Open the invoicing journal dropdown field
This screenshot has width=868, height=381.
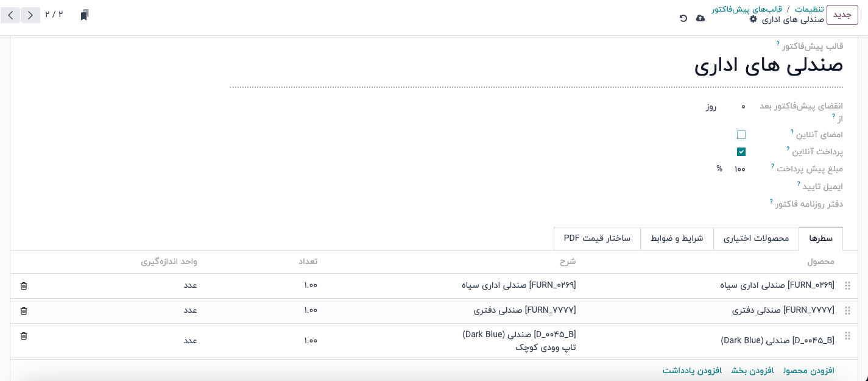point(670,204)
